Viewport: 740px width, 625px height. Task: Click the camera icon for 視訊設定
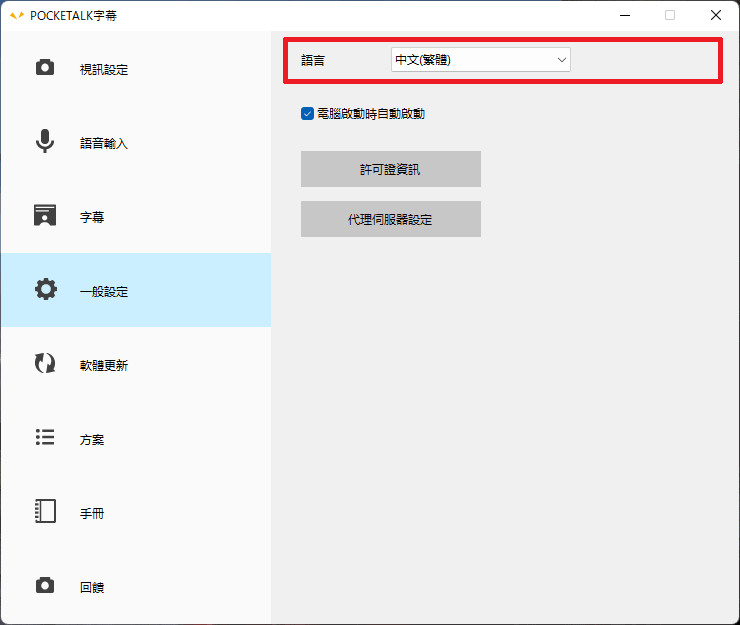coord(45,68)
